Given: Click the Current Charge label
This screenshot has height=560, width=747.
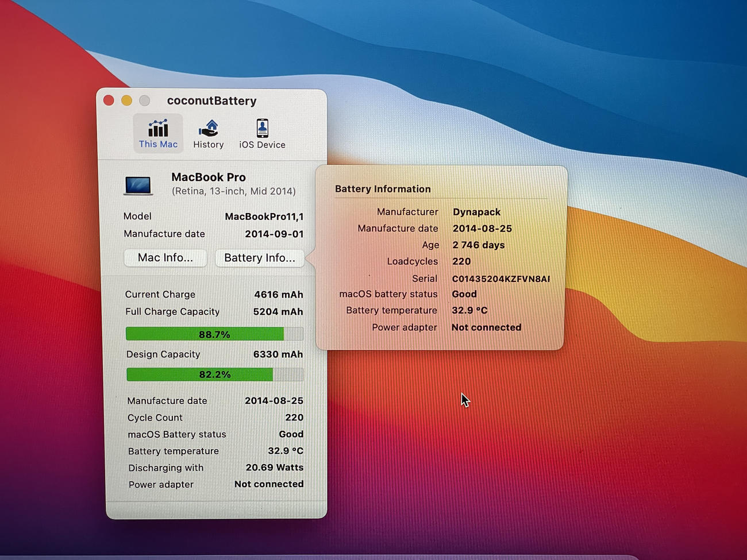Looking at the screenshot, I should point(160,294).
